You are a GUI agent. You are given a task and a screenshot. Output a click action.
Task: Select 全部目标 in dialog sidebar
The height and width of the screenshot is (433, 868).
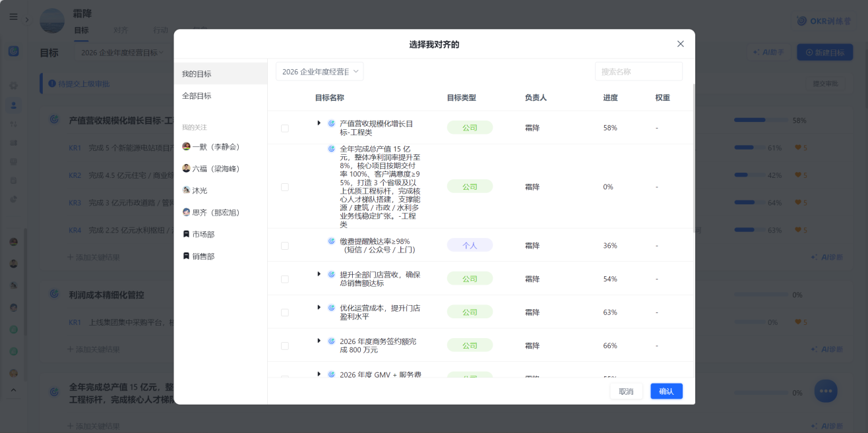coord(221,96)
